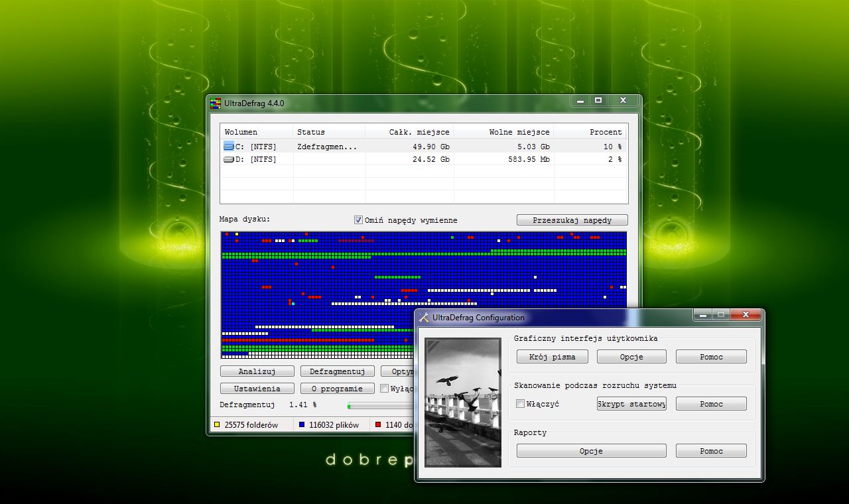Click the '24.52 Gb' total space cell

[430, 160]
